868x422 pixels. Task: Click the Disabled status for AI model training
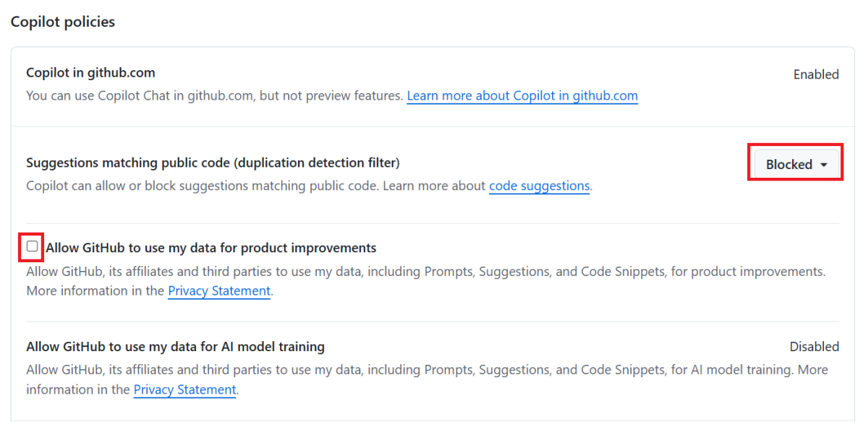(814, 347)
